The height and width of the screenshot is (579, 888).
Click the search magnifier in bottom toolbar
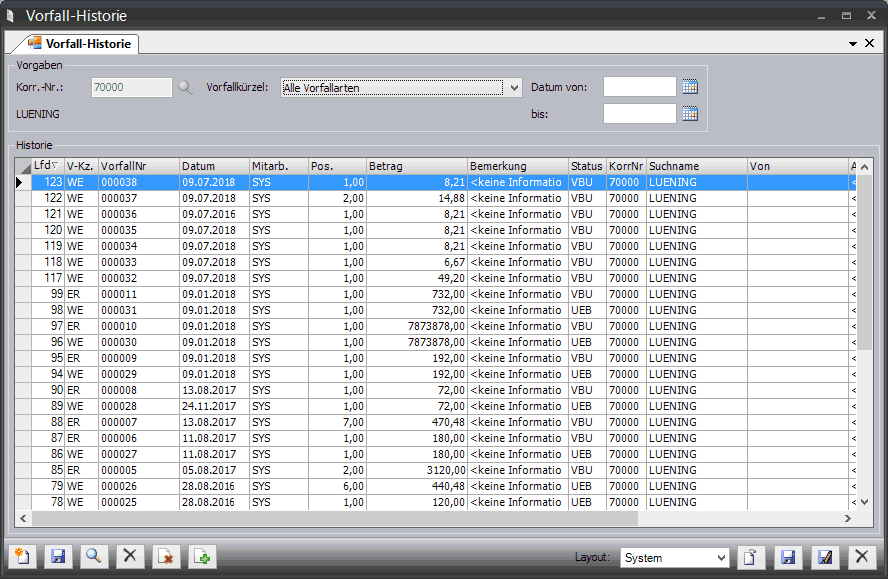[94, 557]
